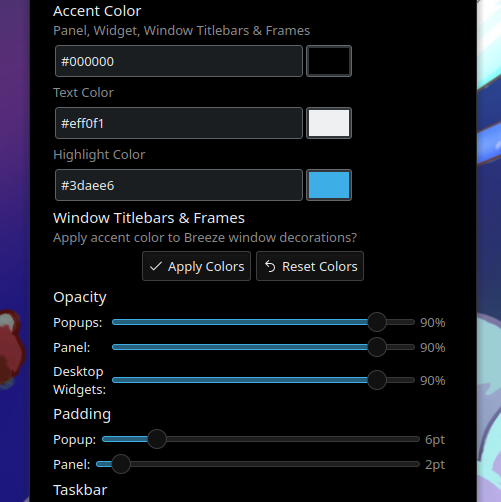Viewport: 501px width, 502px height.
Task: Click the Apply Colors button
Action: click(196, 266)
